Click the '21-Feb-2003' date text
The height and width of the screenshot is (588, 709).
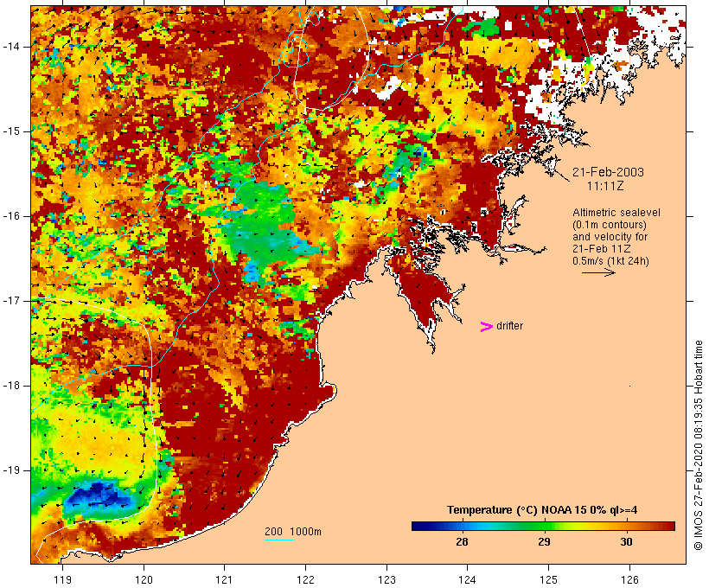(x=608, y=172)
